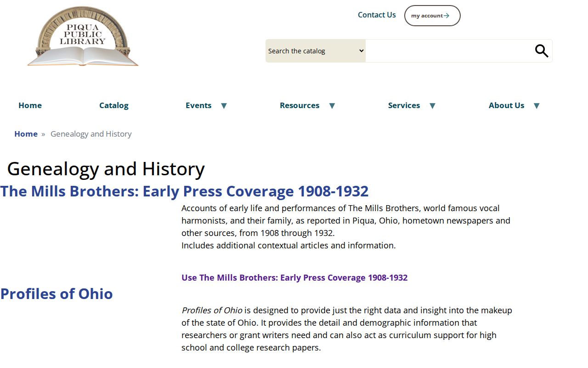Open the my account button
Screen dimensions: 588x368
tap(432, 16)
